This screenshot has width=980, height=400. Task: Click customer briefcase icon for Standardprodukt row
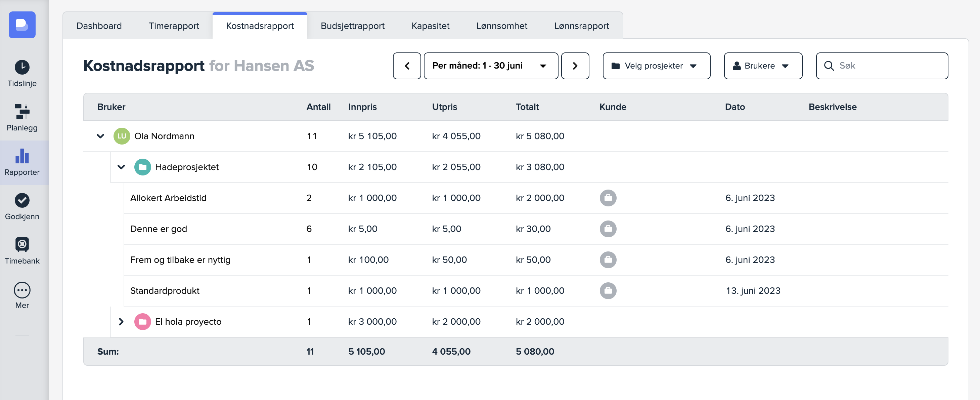(608, 291)
